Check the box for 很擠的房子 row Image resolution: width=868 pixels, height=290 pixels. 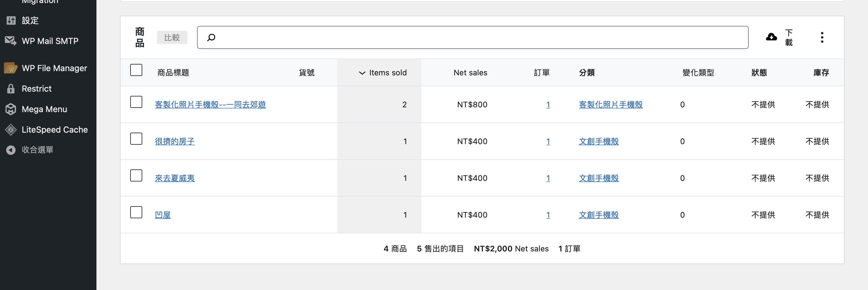pos(136,139)
